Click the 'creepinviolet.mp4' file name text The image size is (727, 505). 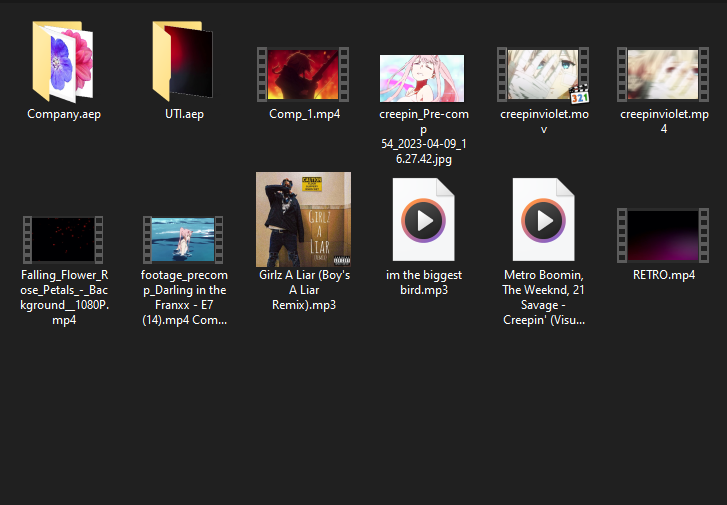(664, 121)
